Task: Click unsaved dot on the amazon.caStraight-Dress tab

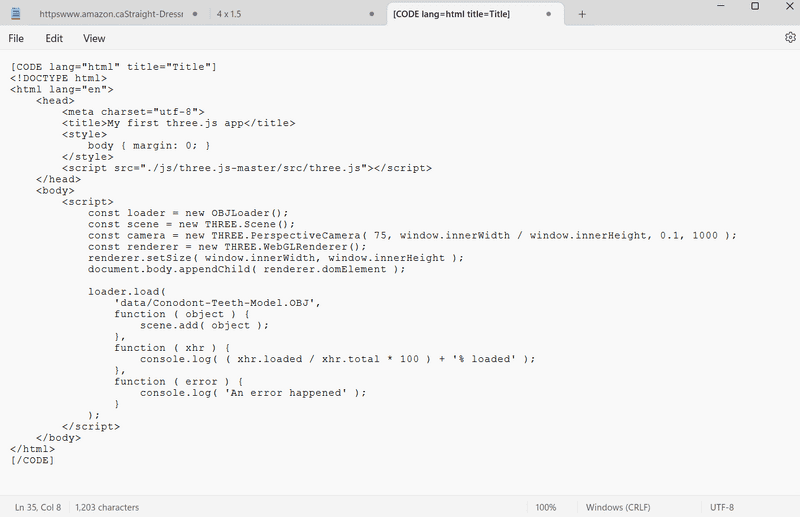Action: click(x=195, y=14)
